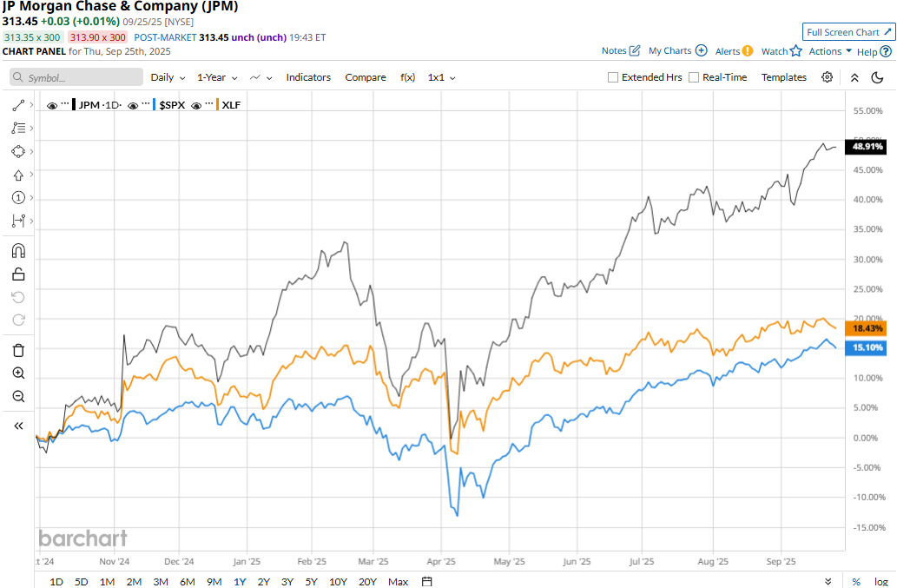Select the arrow marker tool
The image size is (897, 588).
[18, 175]
